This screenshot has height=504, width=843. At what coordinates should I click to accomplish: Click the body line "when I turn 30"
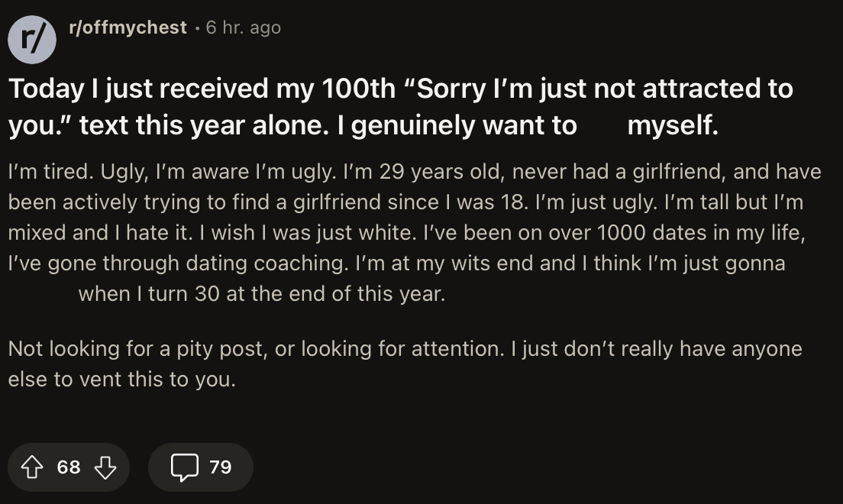[262, 294]
